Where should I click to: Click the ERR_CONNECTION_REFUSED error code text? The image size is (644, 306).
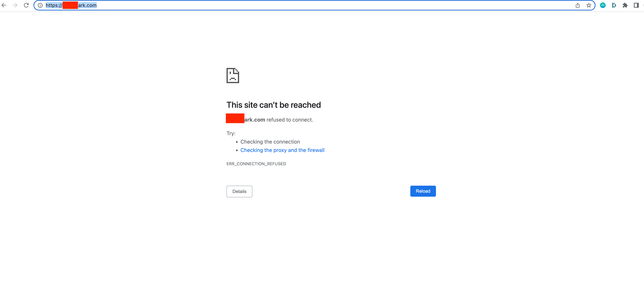(x=256, y=164)
